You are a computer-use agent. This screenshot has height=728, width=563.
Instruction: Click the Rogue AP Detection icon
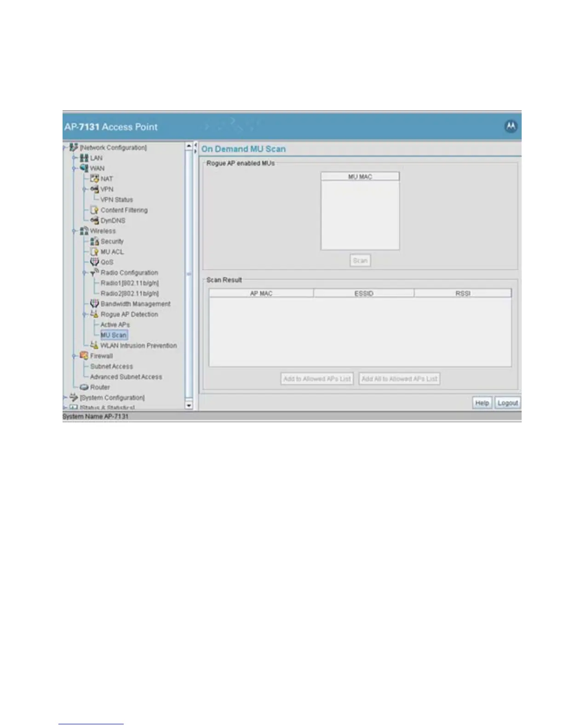pyautogui.click(x=95, y=314)
